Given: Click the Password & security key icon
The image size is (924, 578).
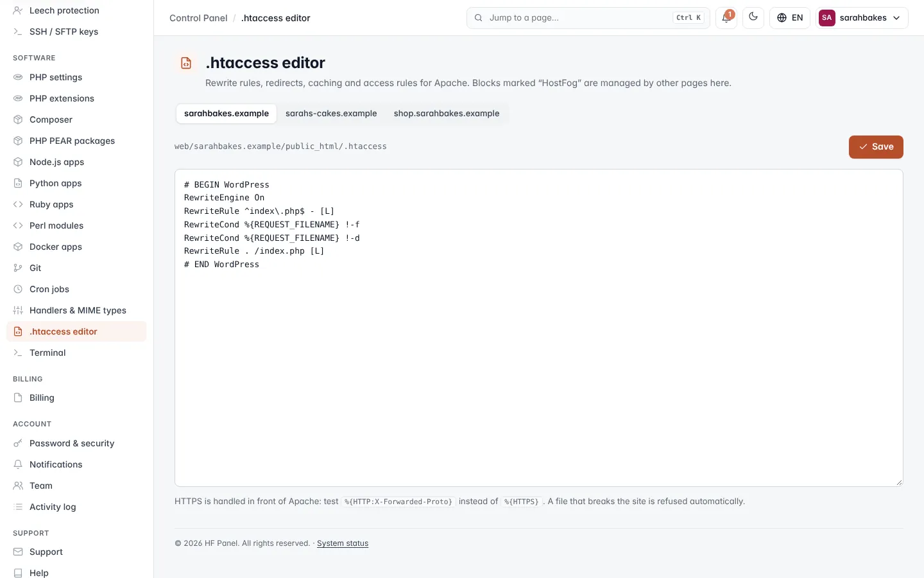Looking at the screenshot, I should tap(18, 443).
